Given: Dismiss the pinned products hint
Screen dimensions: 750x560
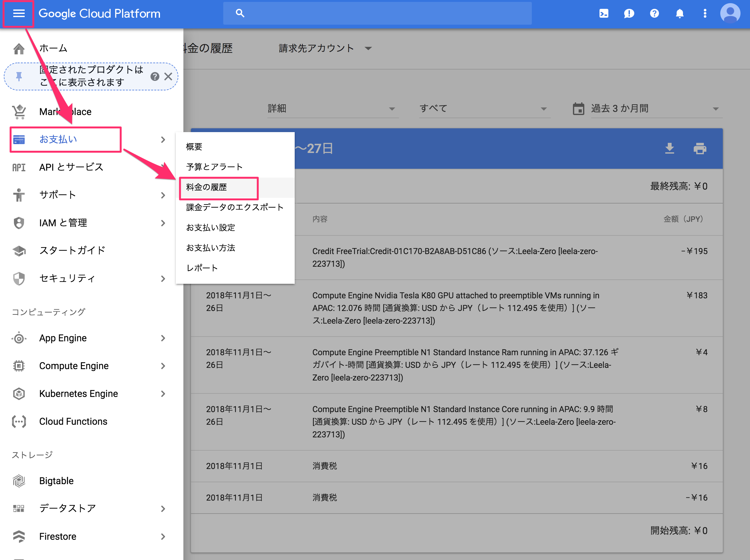Looking at the screenshot, I should coord(168,76).
